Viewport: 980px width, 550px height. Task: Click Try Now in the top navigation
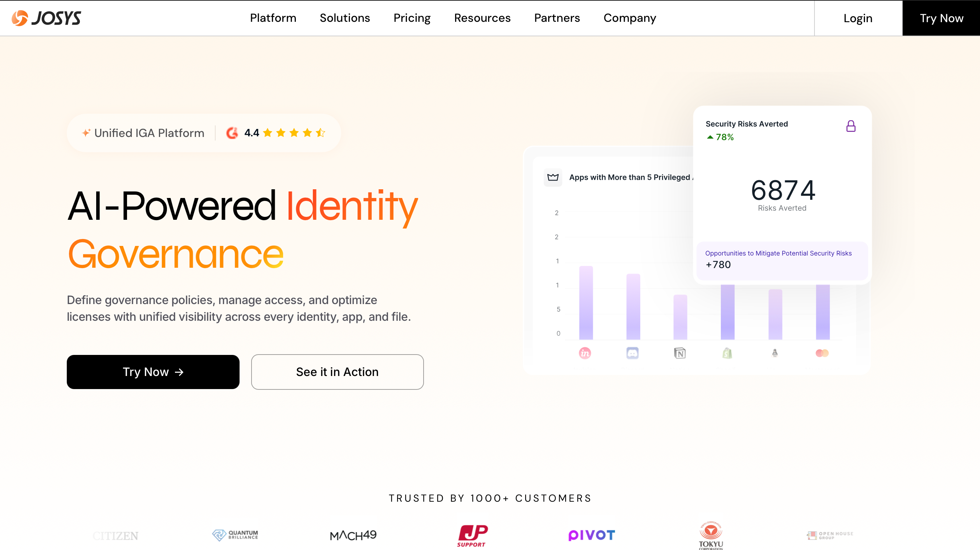coord(941,18)
